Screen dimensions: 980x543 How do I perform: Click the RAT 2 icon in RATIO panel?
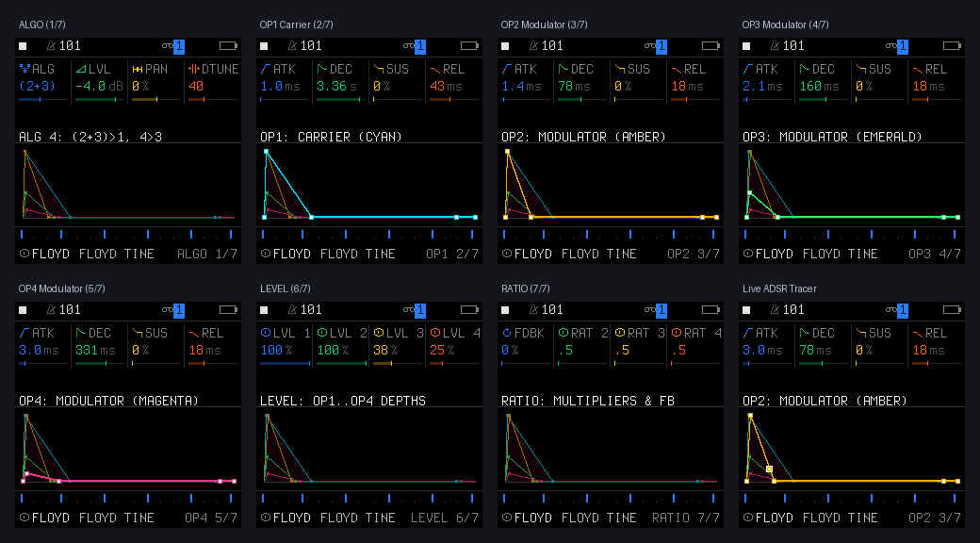coord(563,333)
